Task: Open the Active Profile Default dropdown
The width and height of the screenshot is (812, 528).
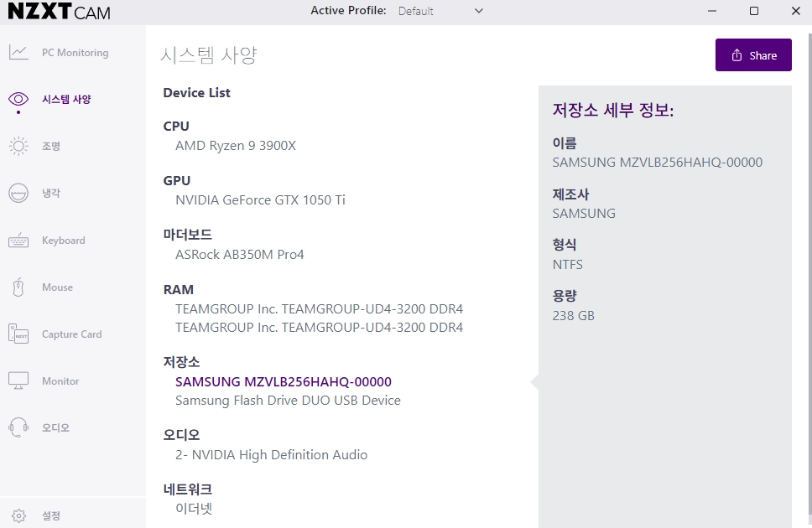Action: (x=440, y=11)
